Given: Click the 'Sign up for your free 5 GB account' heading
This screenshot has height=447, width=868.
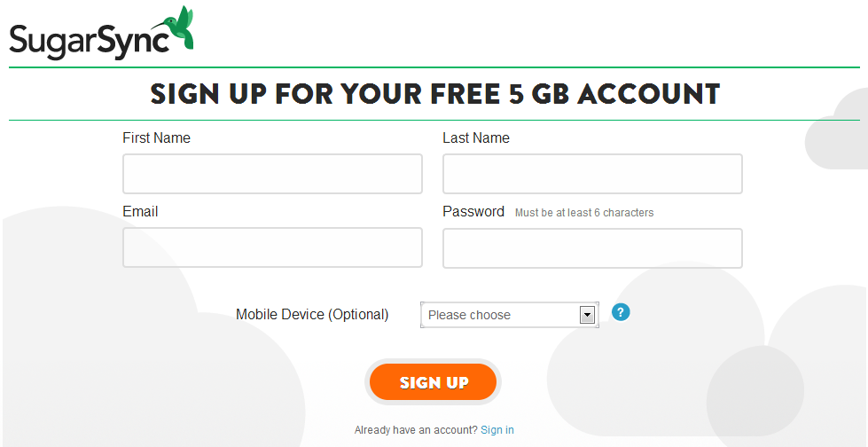Looking at the screenshot, I should coord(434,94).
